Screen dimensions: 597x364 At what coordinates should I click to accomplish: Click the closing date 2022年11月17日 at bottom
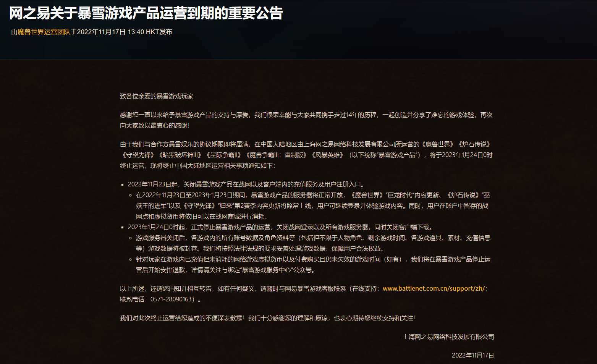pos(472,355)
